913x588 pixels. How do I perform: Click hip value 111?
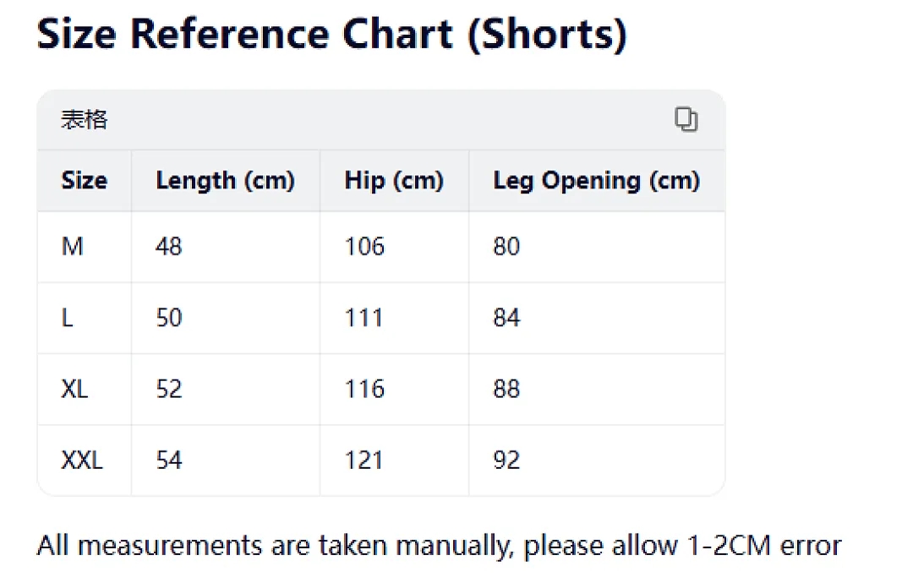pos(364,318)
